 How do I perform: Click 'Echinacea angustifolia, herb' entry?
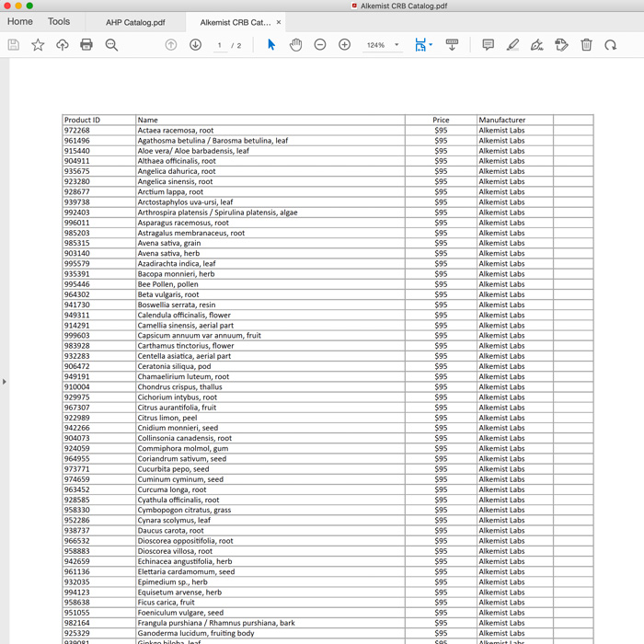click(x=184, y=561)
